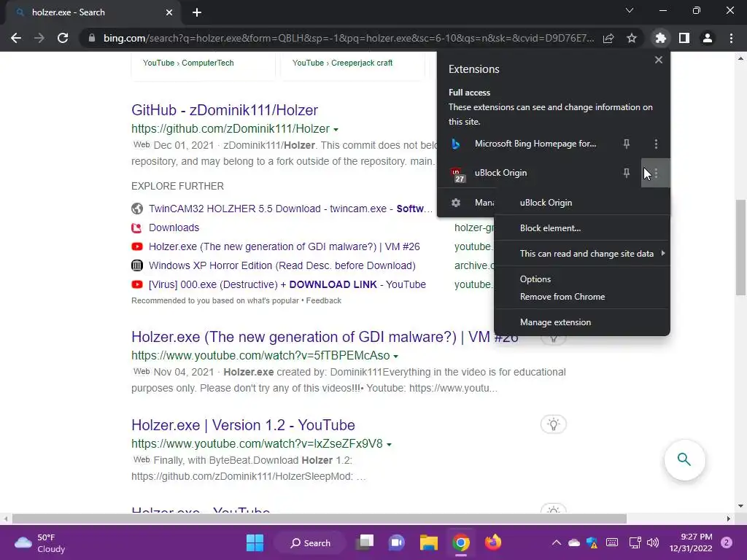747x560 pixels.
Task: Click the forward navigation arrow
Action: coord(39,38)
